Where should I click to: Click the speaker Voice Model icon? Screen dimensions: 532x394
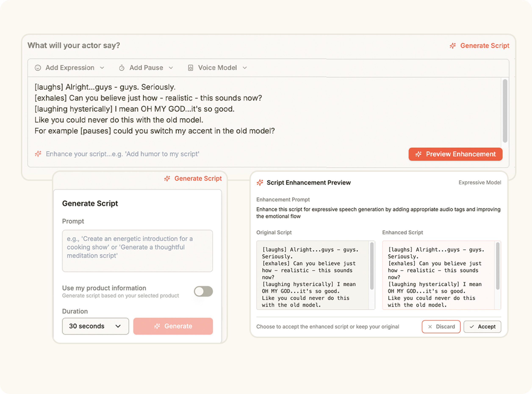[x=190, y=68]
